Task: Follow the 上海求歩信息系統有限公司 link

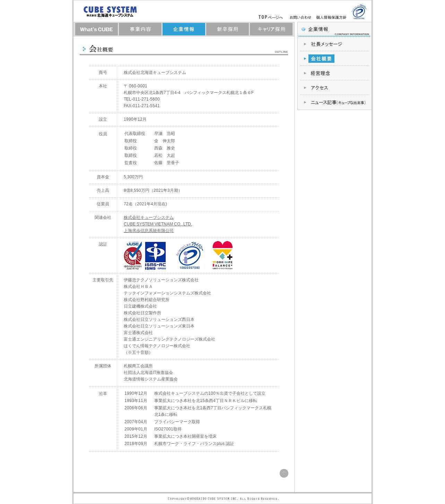Action: (x=149, y=231)
